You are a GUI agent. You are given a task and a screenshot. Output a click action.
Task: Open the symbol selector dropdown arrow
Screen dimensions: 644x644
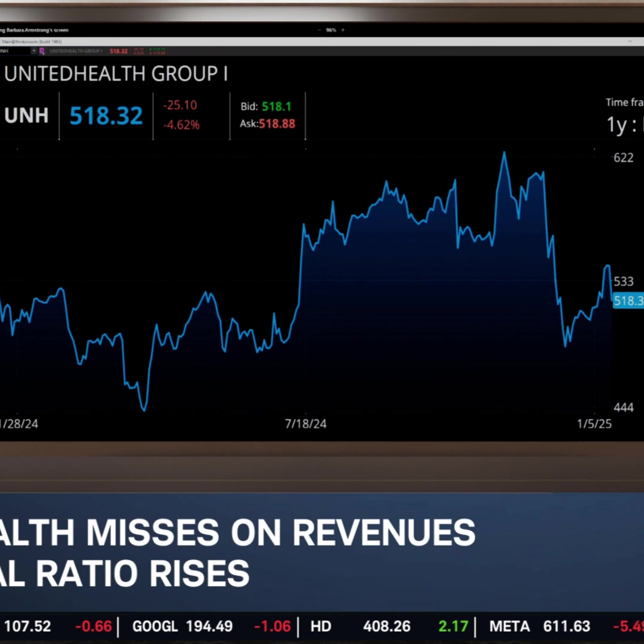pos(34,51)
